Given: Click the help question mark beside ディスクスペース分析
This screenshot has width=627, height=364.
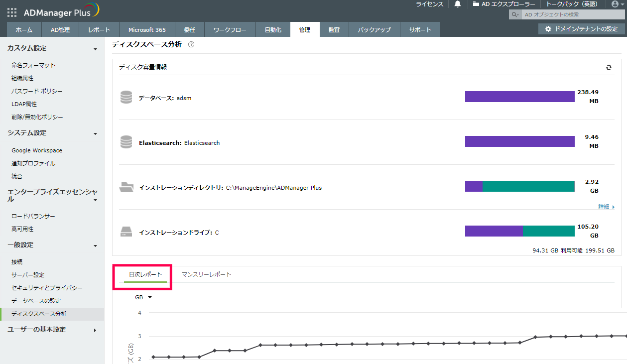Looking at the screenshot, I should click(x=191, y=44).
